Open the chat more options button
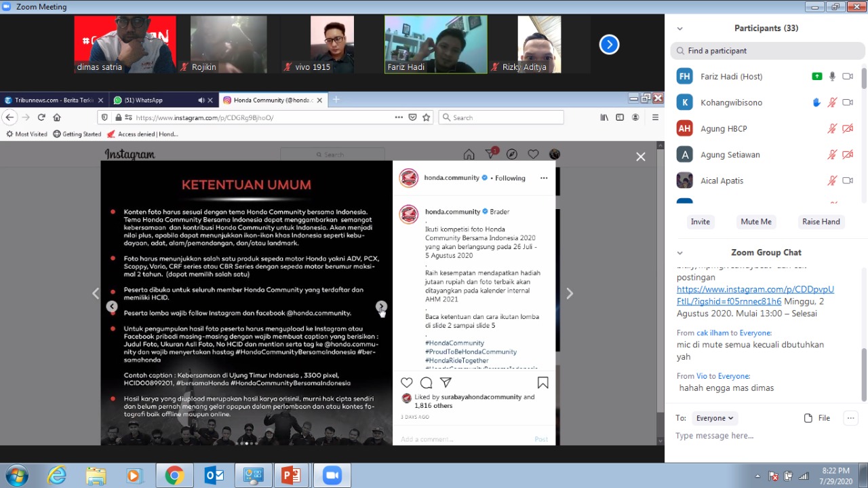 click(850, 418)
